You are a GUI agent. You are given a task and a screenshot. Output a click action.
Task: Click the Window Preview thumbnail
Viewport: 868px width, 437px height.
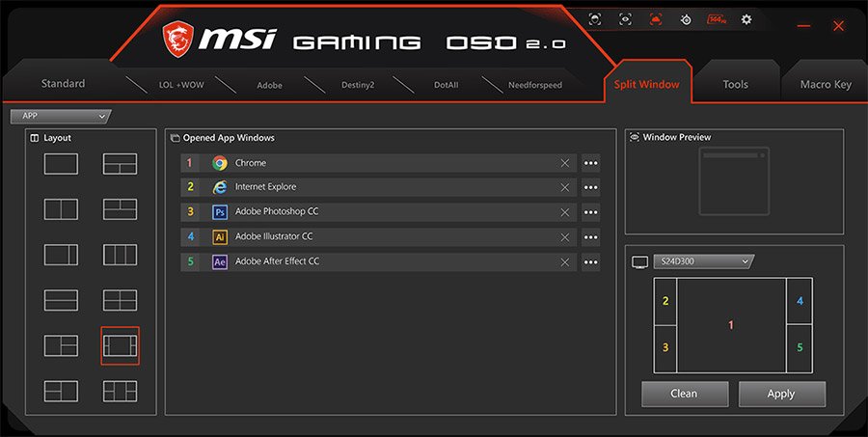coord(734,180)
